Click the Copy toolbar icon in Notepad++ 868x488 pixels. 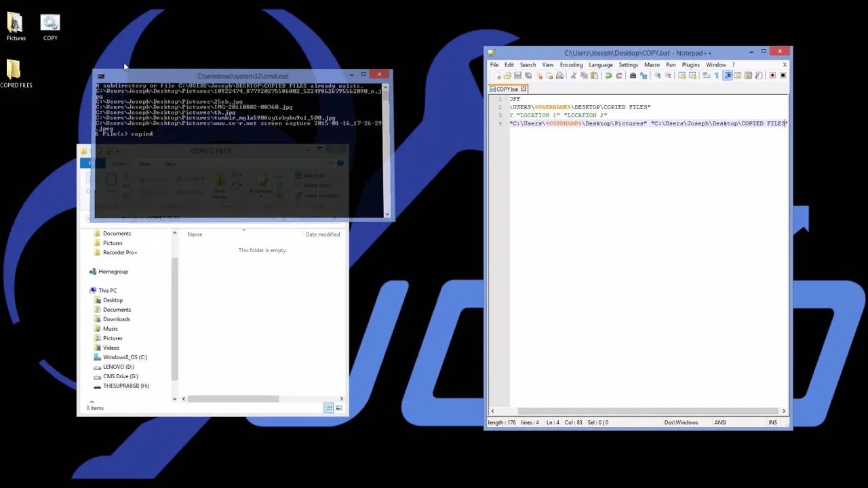pyautogui.click(x=584, y=75)
